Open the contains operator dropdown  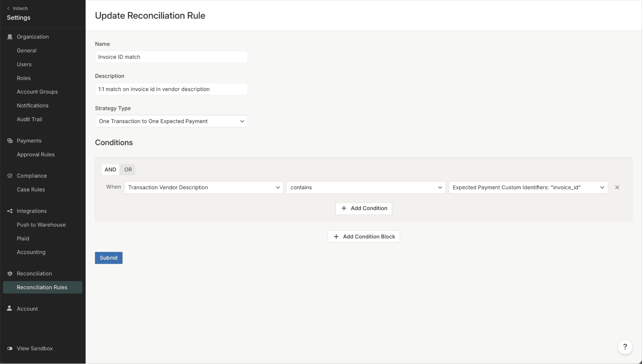(x=365, y=187)
